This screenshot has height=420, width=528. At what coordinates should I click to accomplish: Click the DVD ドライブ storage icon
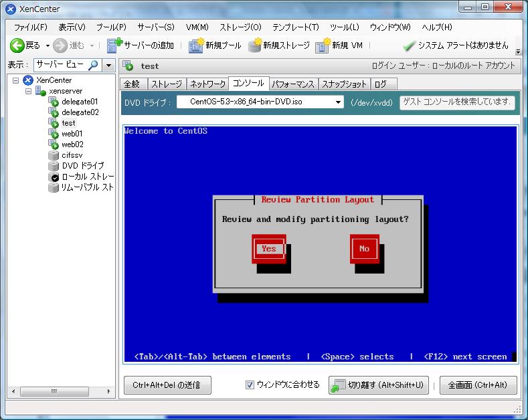(54, 166)
